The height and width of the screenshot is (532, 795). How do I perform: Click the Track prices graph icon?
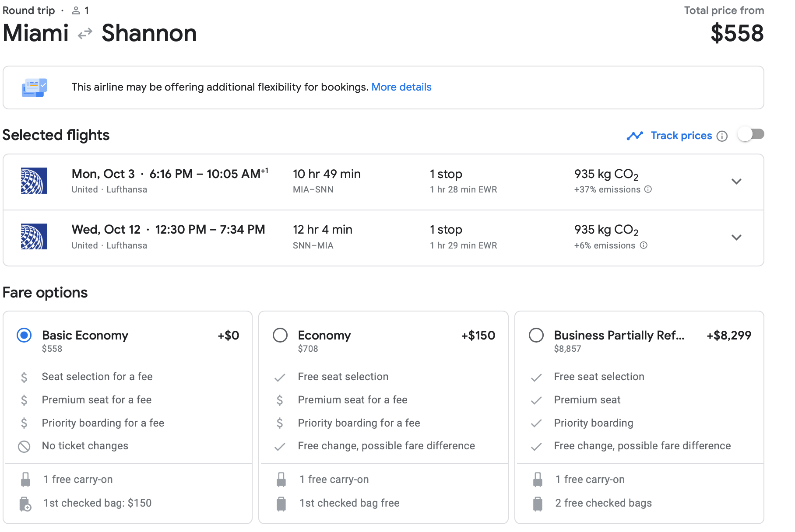[x=635, y=136]
